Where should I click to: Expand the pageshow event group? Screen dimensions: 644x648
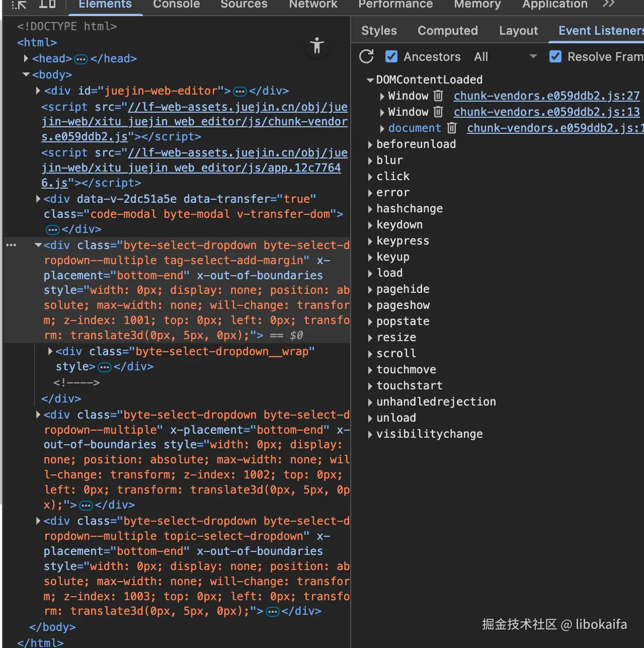pos(370,305)
